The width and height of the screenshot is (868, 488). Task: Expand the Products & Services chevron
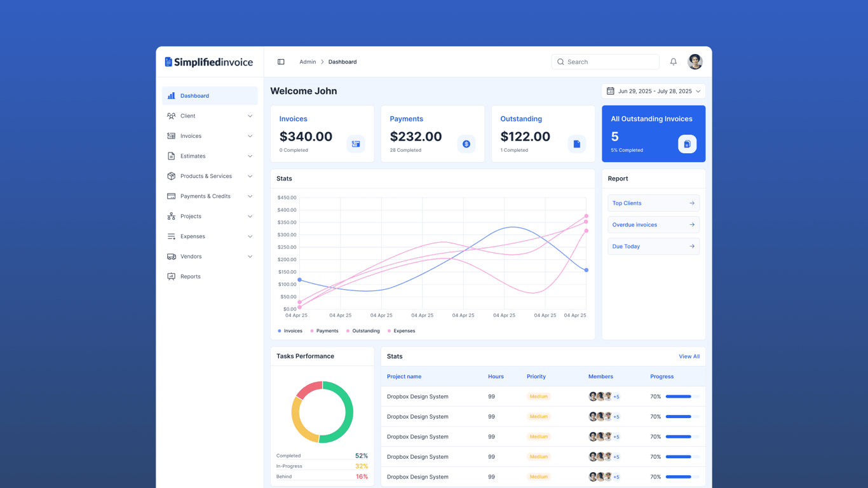click(x=250, y=176)
